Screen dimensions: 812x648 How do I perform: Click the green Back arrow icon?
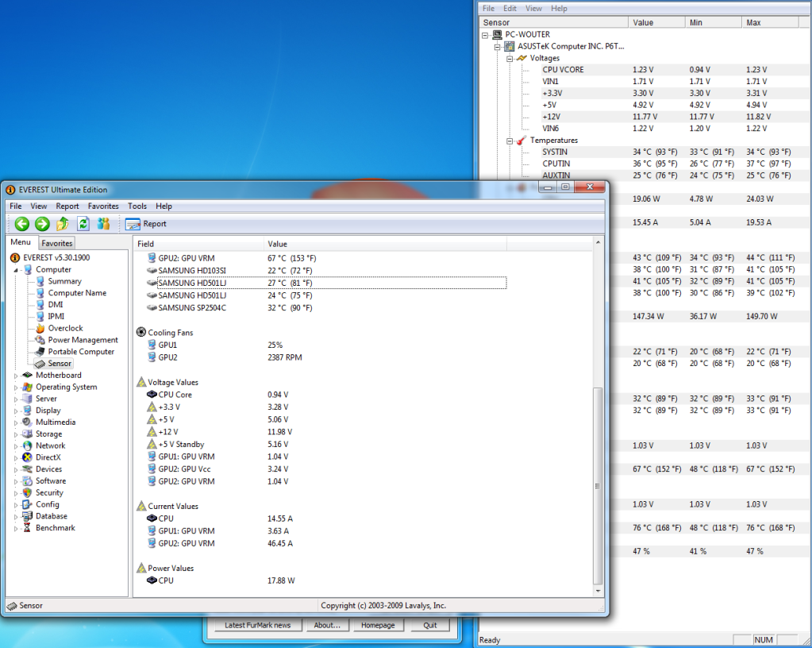(21, 224)
